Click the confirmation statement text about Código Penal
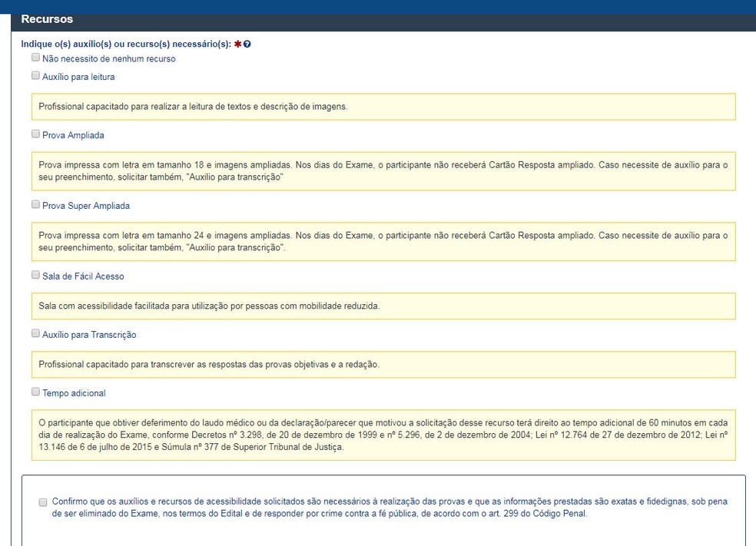756x546 pixels. point(389,508)
